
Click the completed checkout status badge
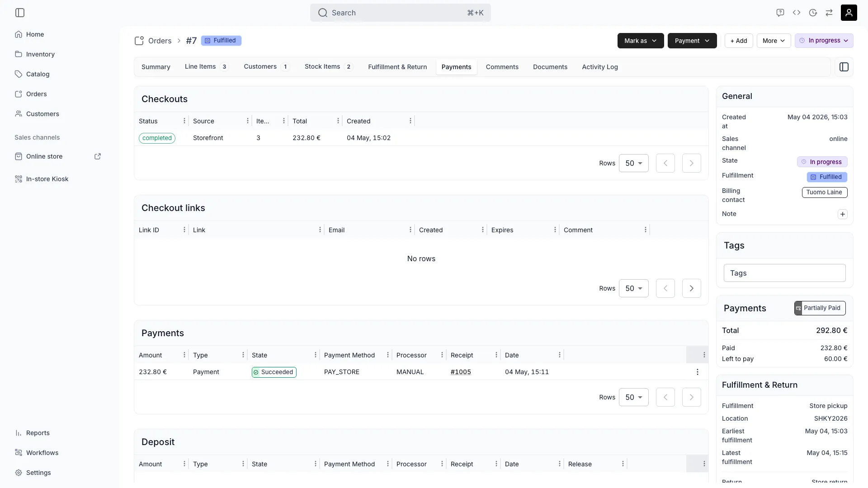coord(157,138)
